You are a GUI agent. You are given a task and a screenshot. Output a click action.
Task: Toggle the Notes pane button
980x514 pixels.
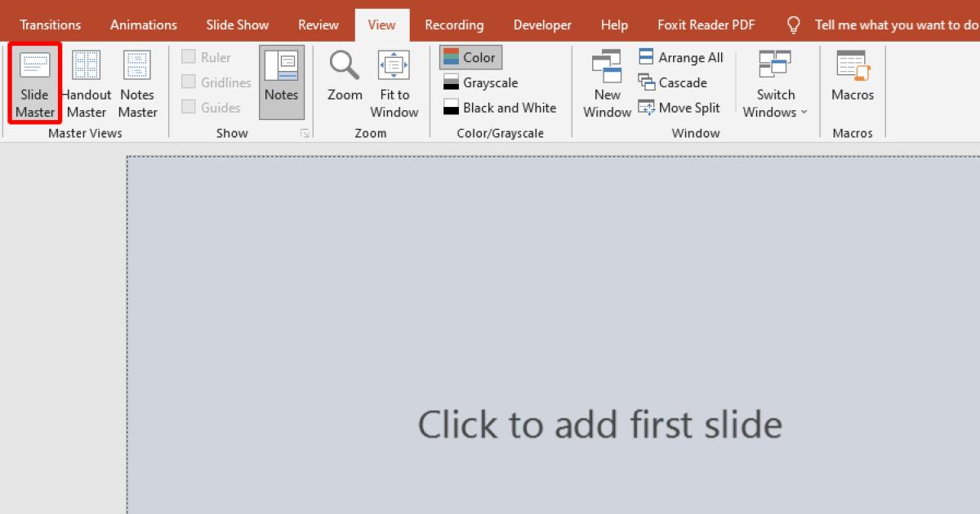click(282, 82)
